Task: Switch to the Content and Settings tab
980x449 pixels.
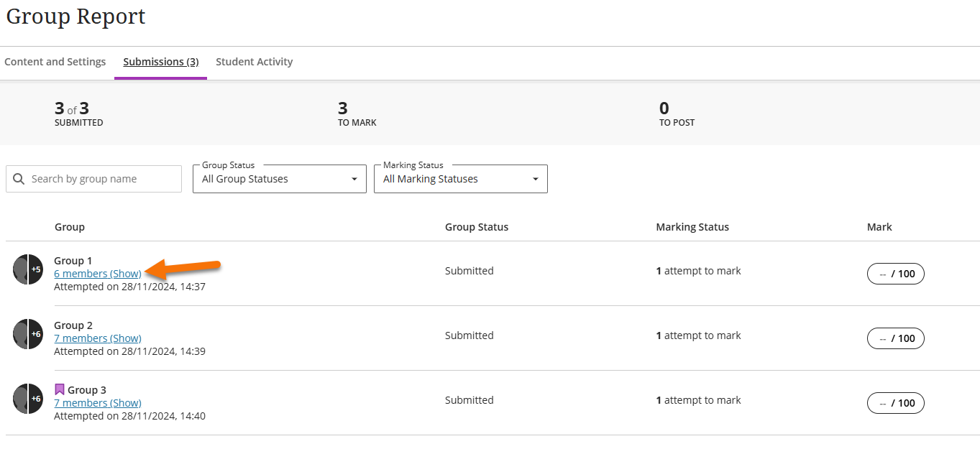Action: click(x=55, y=62)
